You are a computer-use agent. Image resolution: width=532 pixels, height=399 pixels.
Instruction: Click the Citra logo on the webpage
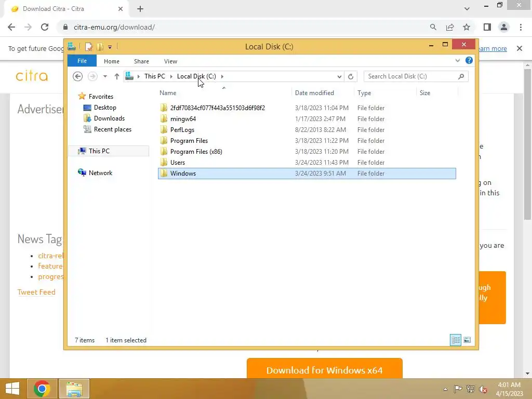(32, 76)
